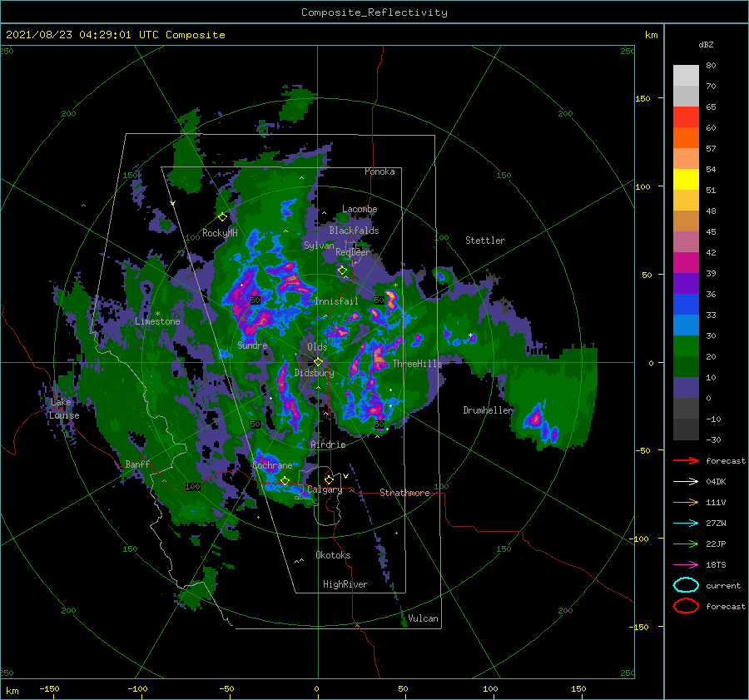The height and width of the screenshot is (700, 749).
Task: Click the Lacombe city label
Action: click(x=360, y=209)
